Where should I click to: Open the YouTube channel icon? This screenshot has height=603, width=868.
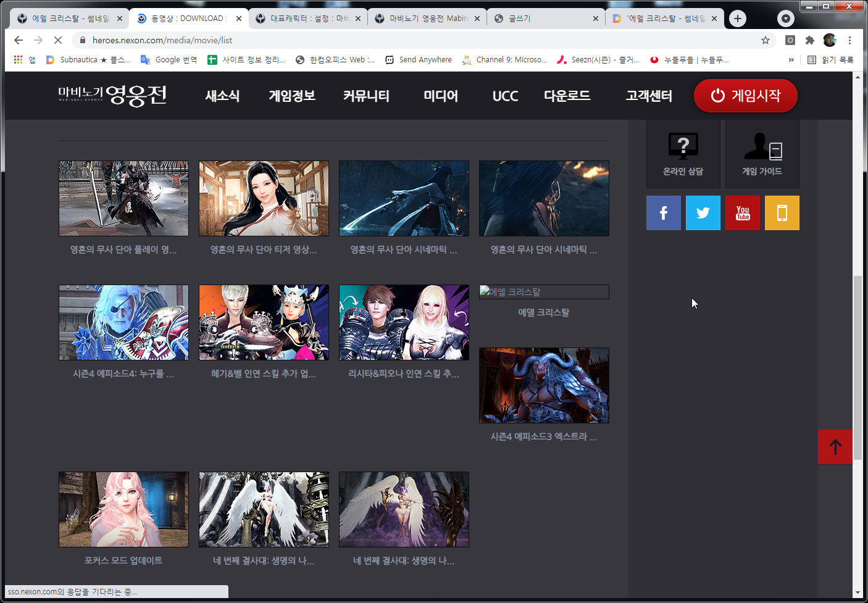click(x=742, y=213)
